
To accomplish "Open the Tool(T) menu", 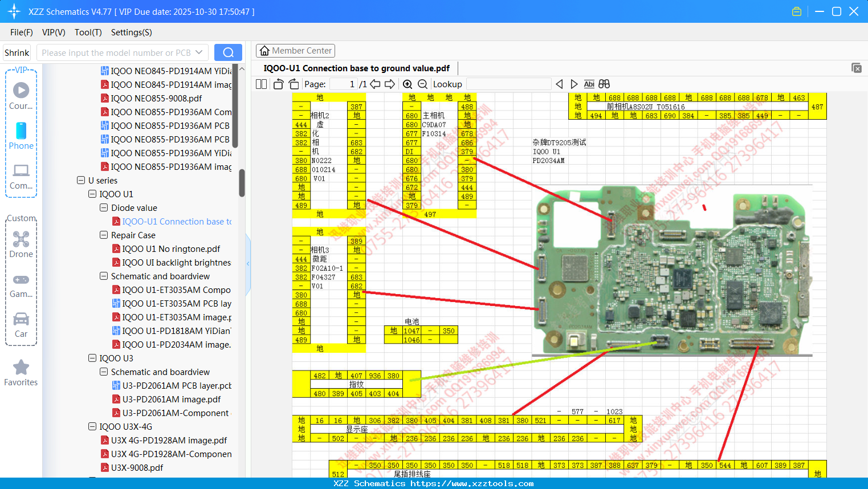I will pyautogui.click(x=88, y=32).
